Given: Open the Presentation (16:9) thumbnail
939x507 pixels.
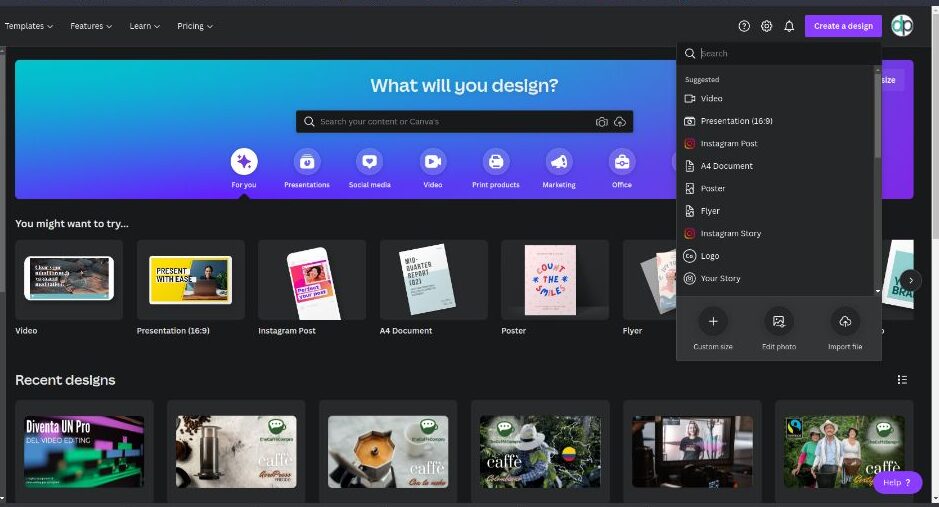Looking at the screenshot, I should click(190, 280).
